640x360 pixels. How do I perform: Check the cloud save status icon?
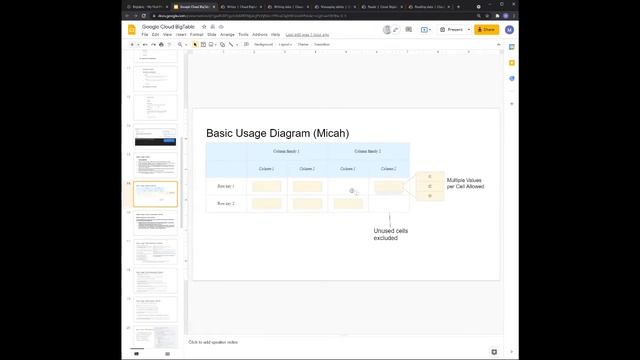click(221, 27)
